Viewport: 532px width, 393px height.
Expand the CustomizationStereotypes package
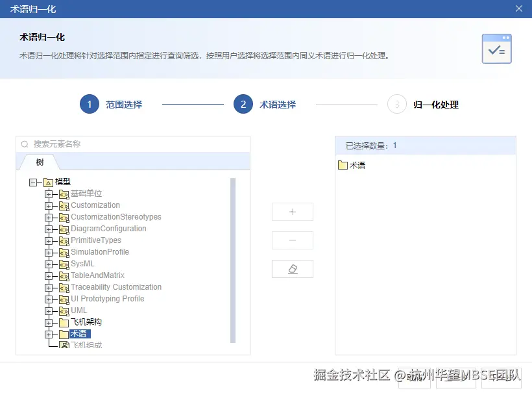coord(49,218)
